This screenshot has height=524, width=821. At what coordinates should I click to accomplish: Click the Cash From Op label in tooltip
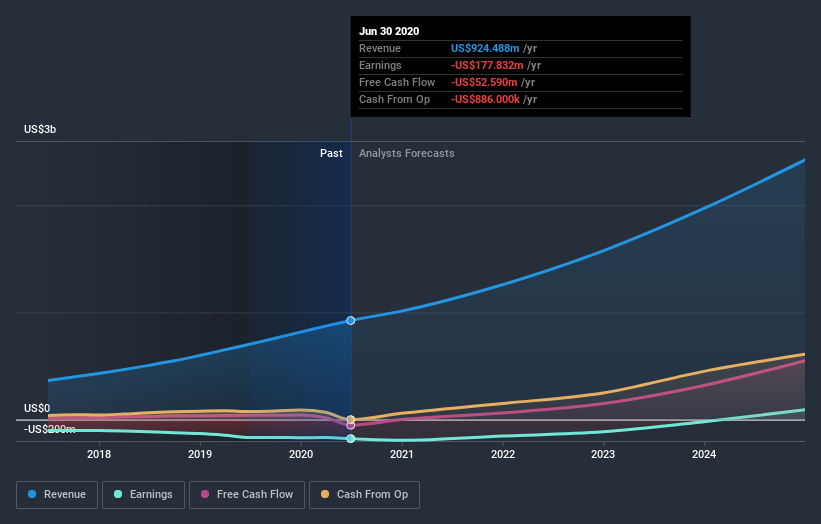394,99
